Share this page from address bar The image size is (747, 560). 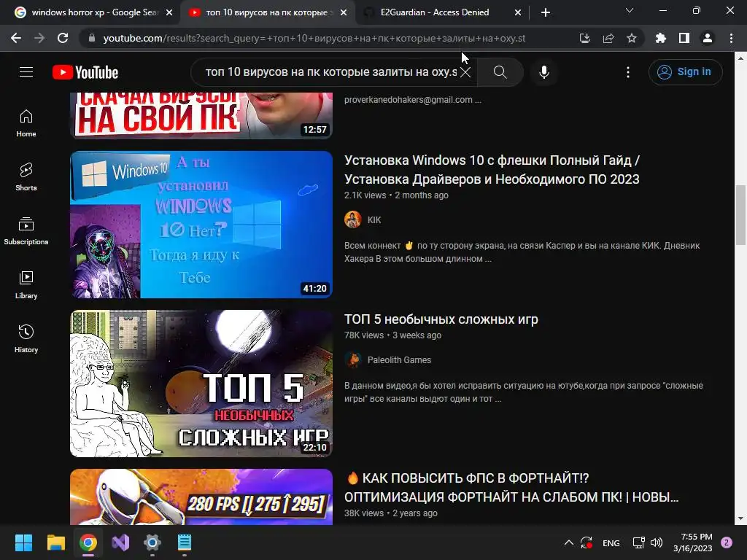608,38
